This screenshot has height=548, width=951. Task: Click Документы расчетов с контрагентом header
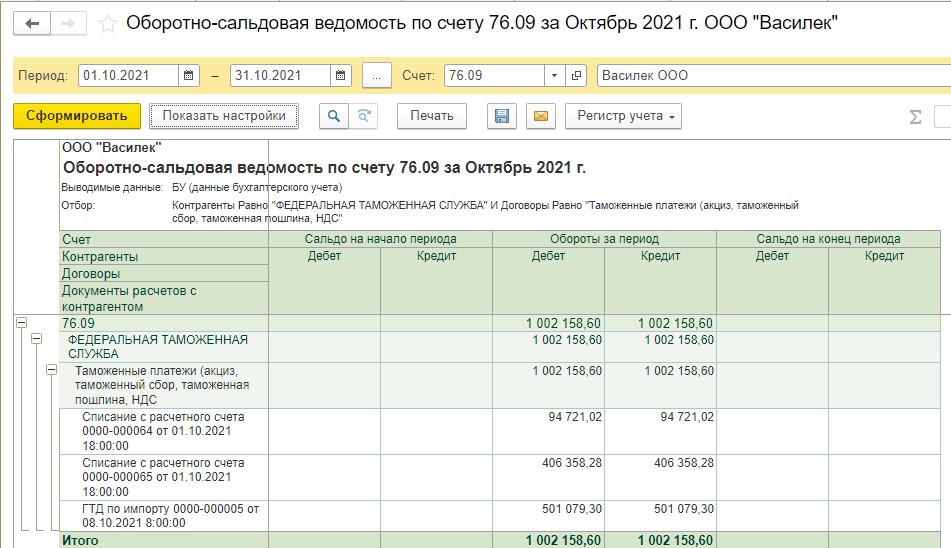[x=164, y=298]
